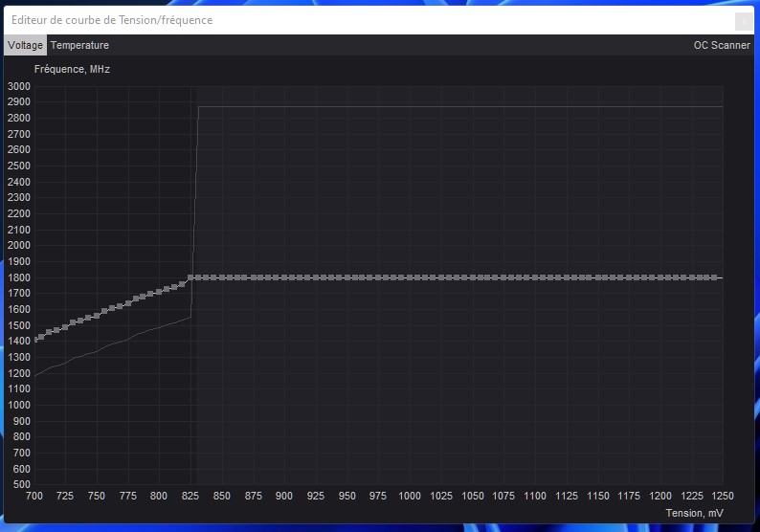Click the '1025' voltage axis value

click(x=441, y=497)
